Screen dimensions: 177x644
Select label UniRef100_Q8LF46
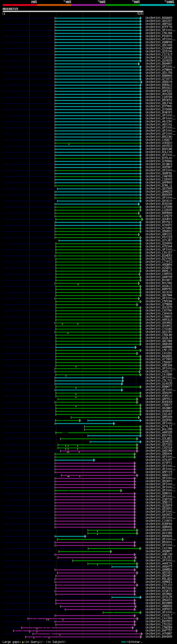point(159,103)
